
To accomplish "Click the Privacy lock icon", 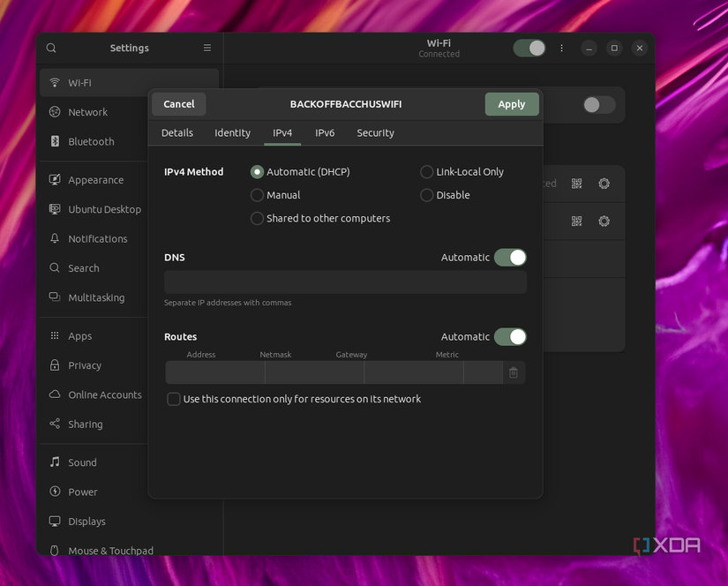I will coord(55,365).
